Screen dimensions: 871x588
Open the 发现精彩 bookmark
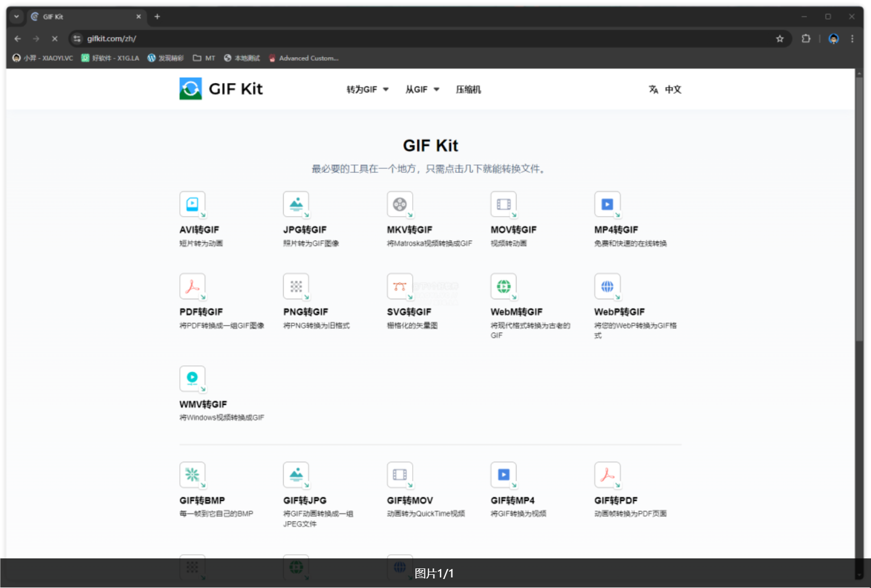click(x=166, y=58)
